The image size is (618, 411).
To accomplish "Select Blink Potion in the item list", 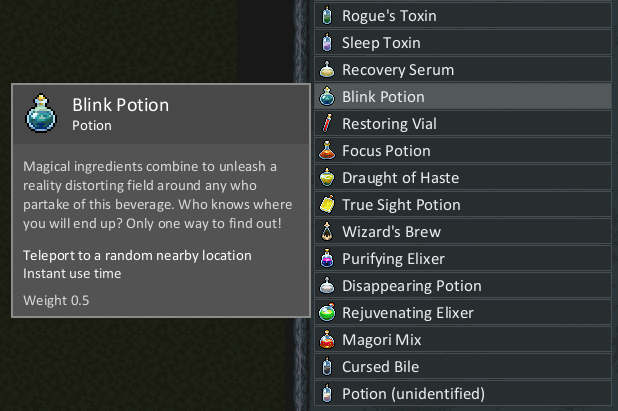I will point(463,97).
